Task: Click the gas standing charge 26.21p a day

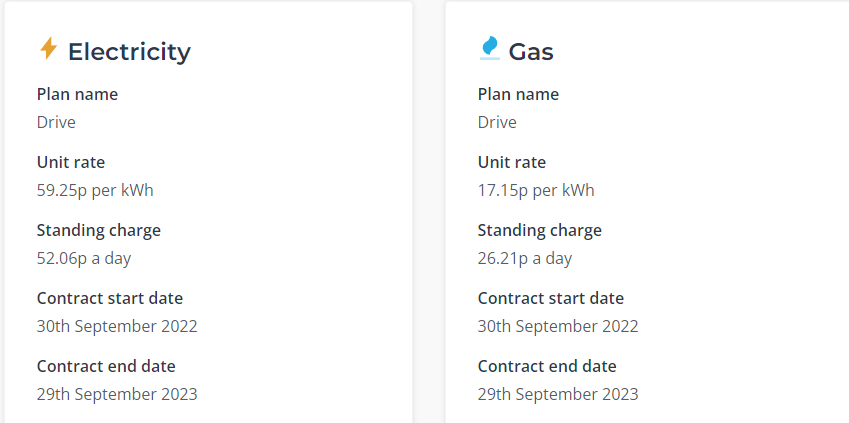Action: point(525,258)
